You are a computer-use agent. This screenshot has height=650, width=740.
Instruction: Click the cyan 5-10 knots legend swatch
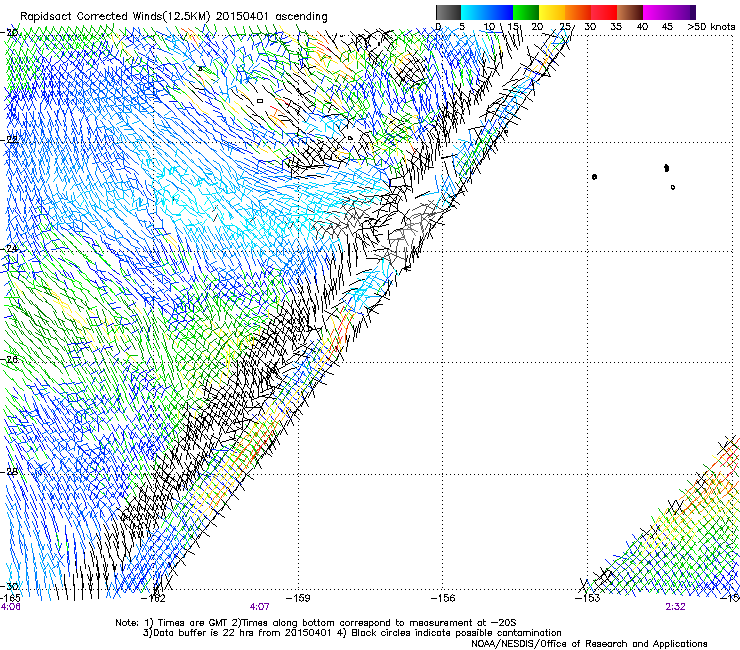[474, 12]
